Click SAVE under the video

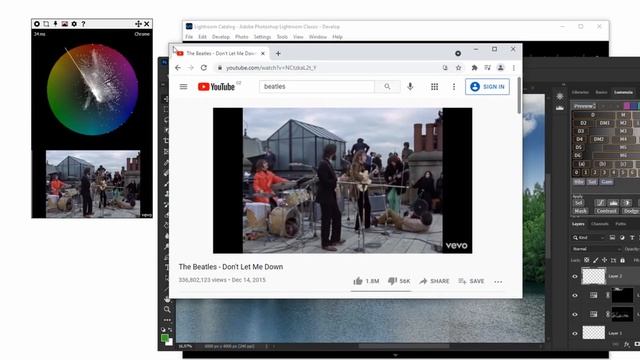[x=471, y=281]
